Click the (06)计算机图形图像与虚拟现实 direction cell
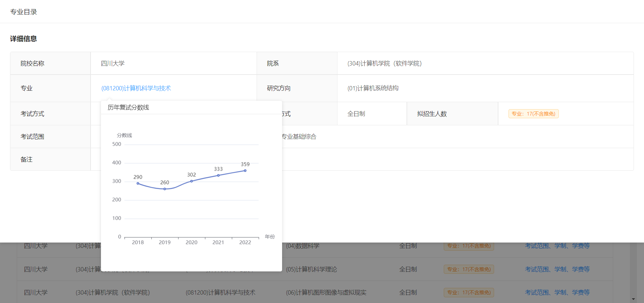 coord(326,293)
